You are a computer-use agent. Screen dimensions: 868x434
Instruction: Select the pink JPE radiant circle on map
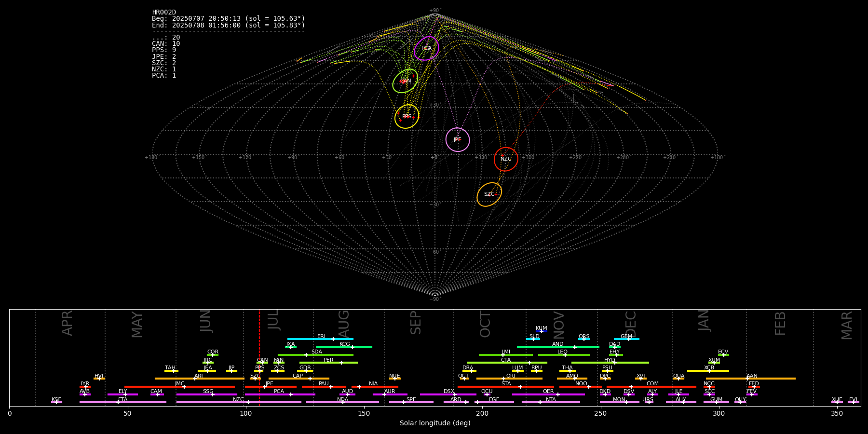pyautogui.click(x=458, y=139)
